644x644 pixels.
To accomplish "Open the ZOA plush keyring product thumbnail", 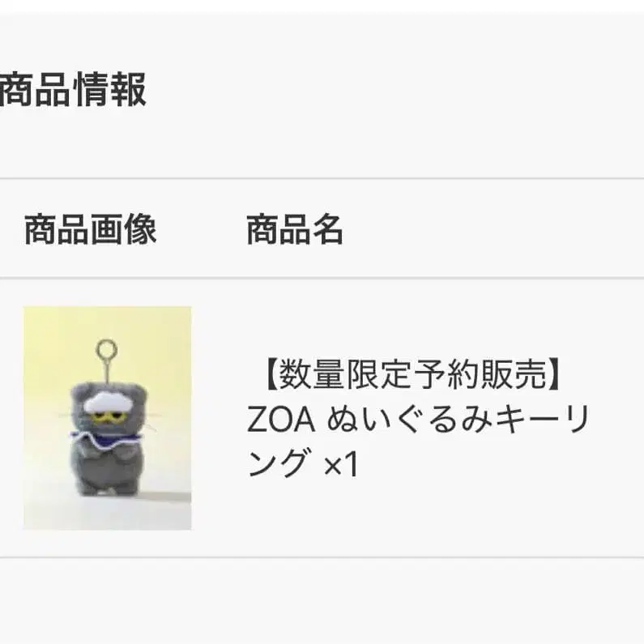I will [107, 418].
